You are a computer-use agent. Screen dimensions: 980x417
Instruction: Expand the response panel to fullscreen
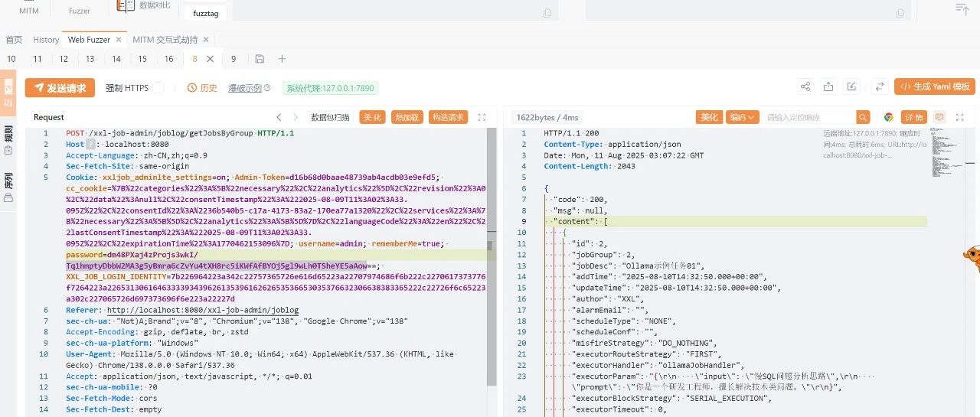[x=962, y=117]
